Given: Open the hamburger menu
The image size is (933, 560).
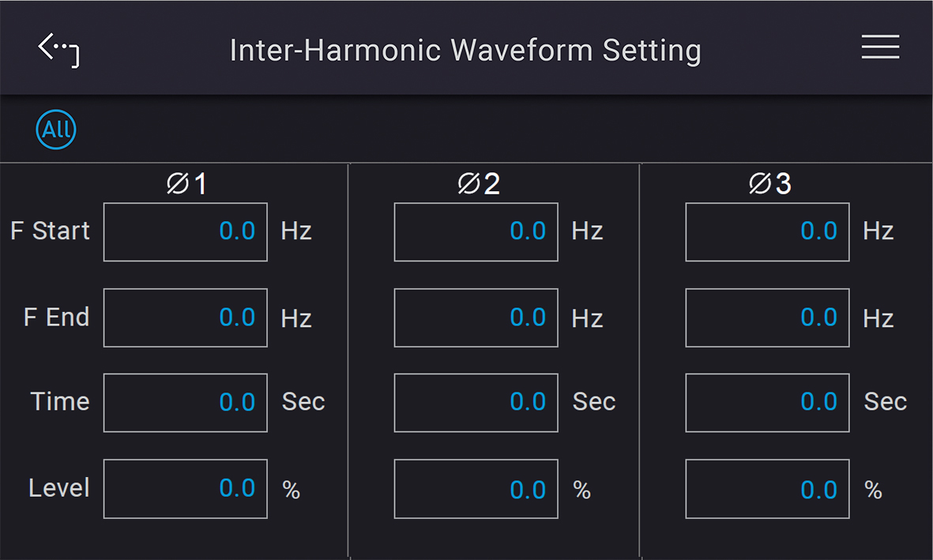Looking at the screenshot, I should [880, 47].
